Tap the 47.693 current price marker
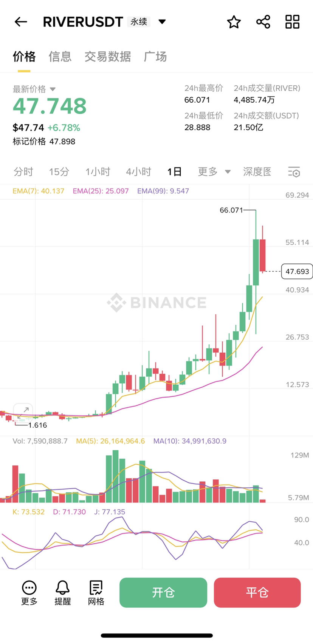313x644 pixels. 297,271
